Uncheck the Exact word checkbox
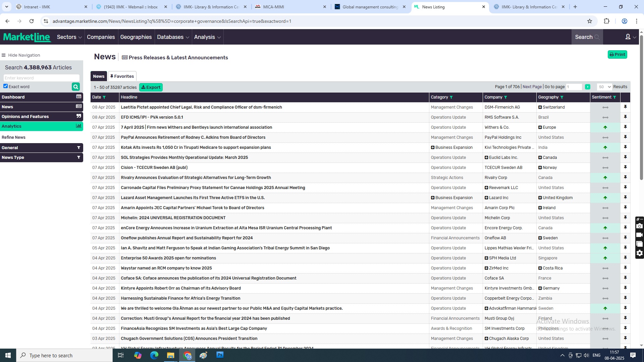The image size is (644, 362). pyautogui.click(x=6, y=86)
